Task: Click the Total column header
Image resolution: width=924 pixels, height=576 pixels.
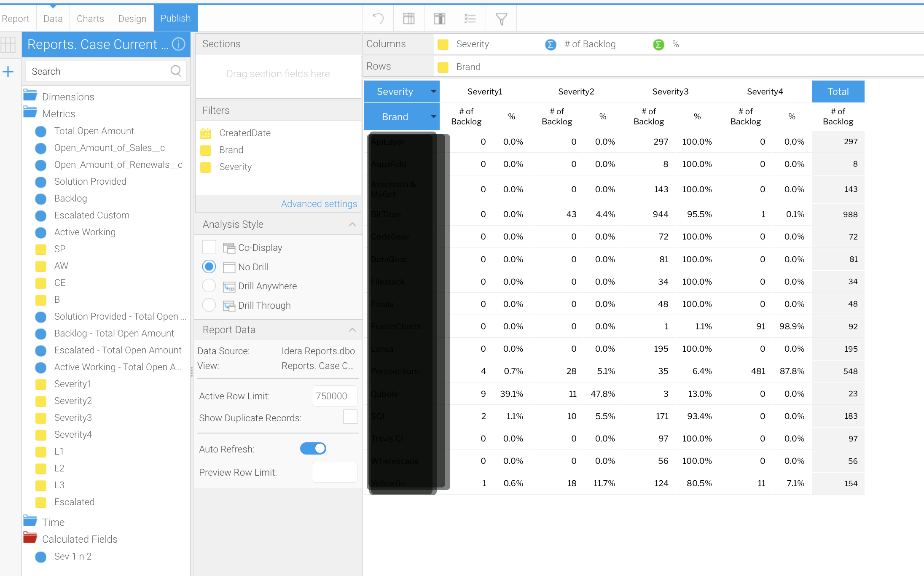Action: pos(838,92)
